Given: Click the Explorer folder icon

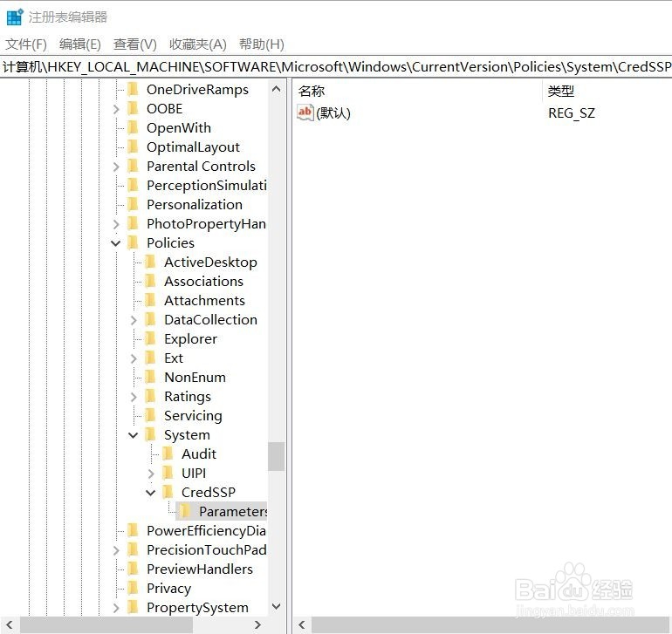Looking at the screenshot, I should pyautogui.click(x=150, y=339).
